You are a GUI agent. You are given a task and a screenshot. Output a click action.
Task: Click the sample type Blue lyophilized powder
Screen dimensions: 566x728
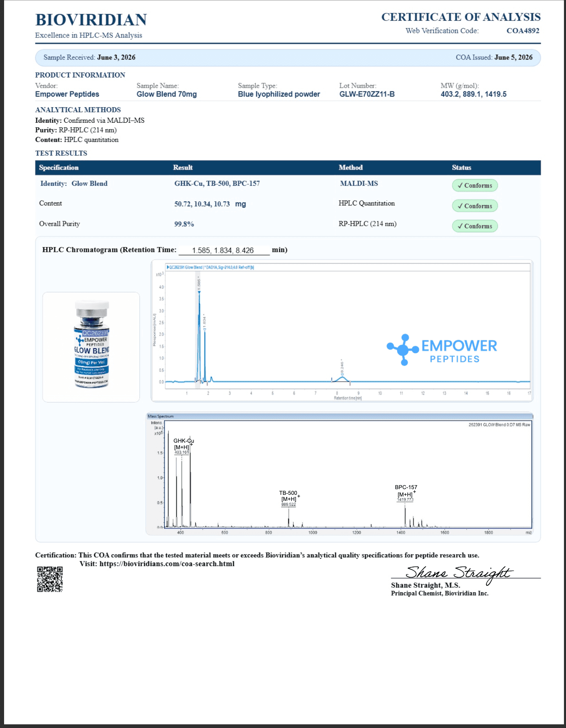click(279, 94)
